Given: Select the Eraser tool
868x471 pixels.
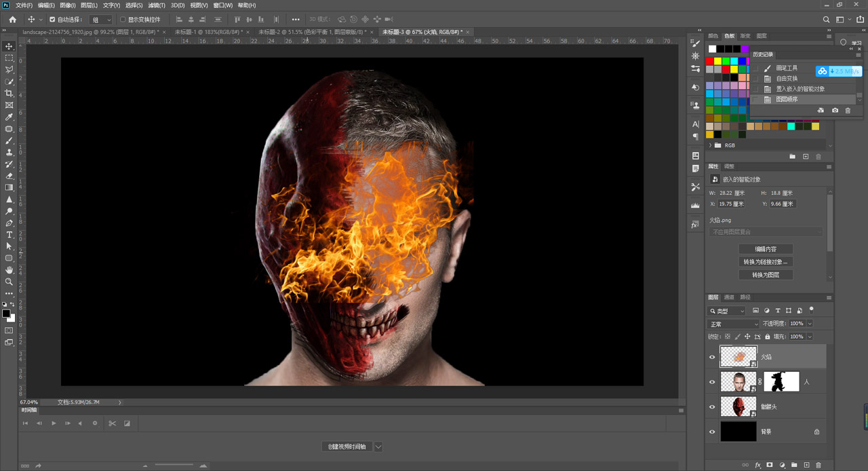Looking at the screenshot, I should pos(9,176).
